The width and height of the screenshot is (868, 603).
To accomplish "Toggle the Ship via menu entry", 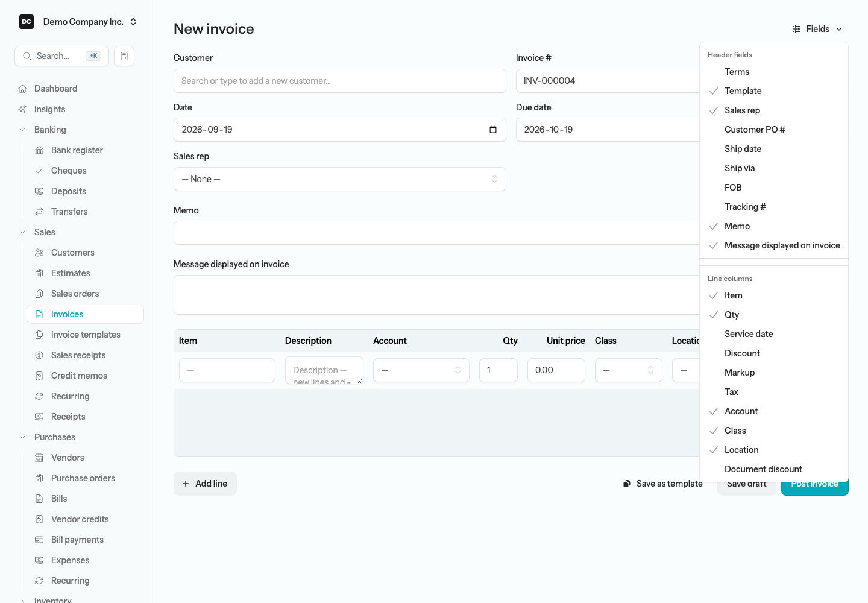I will 774,168.
